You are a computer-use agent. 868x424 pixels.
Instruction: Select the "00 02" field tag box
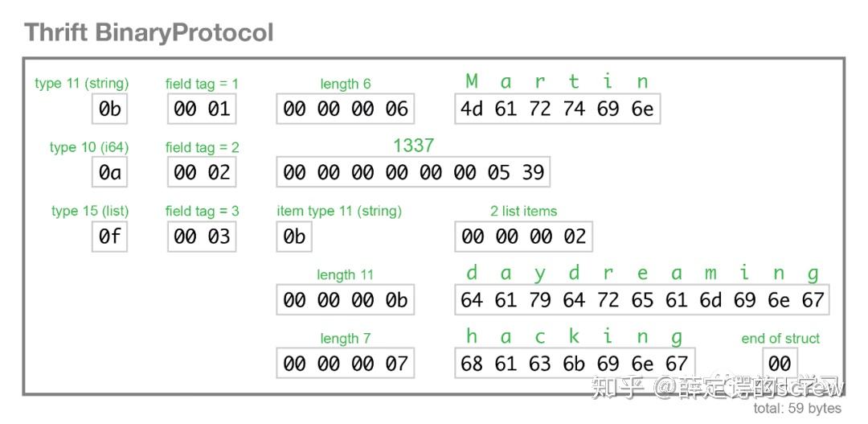(202, 172)
